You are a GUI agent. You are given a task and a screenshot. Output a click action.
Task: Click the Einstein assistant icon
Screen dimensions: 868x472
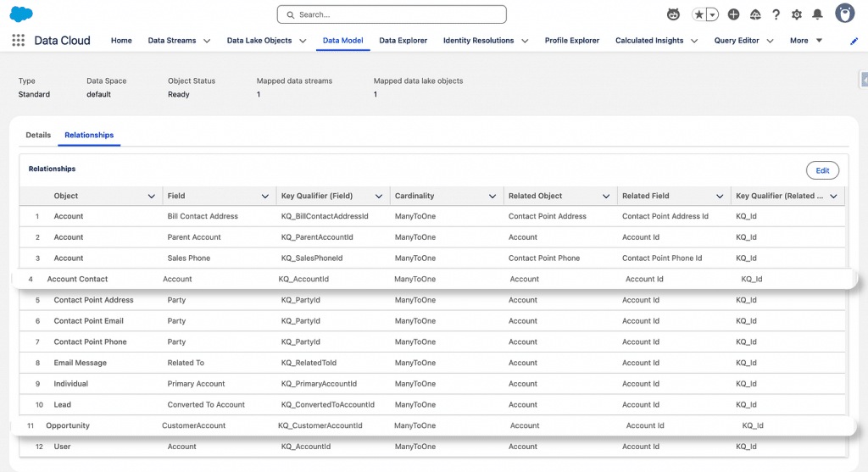[674, 14]
